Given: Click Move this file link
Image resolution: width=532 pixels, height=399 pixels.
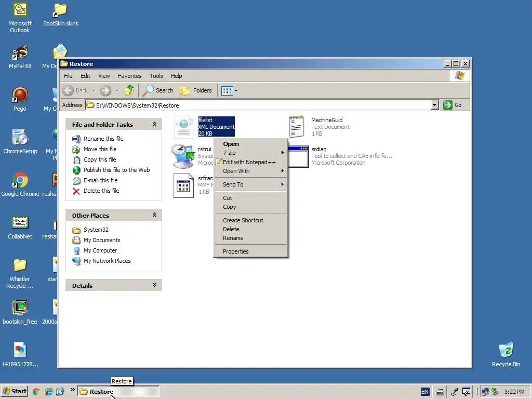Looking at the screenshot, I should click(x=100, y=149).
